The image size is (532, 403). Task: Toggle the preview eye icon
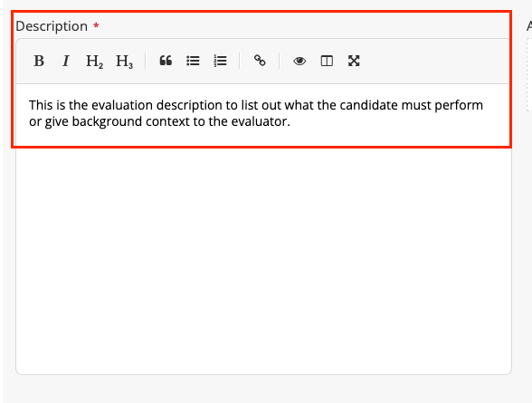299,61
